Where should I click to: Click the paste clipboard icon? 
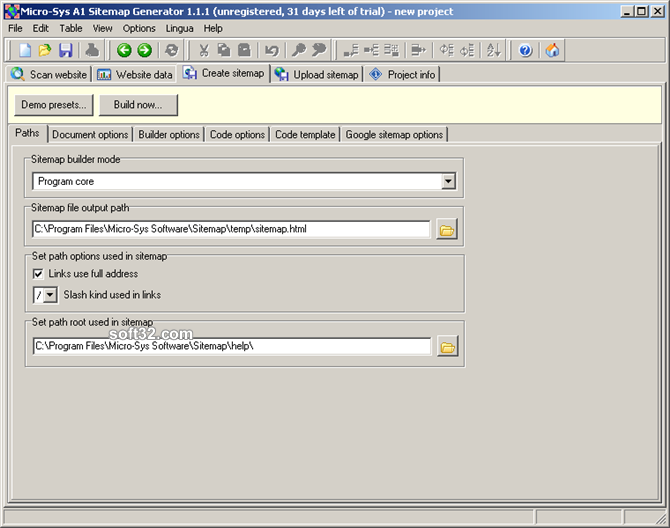(244, 50)
